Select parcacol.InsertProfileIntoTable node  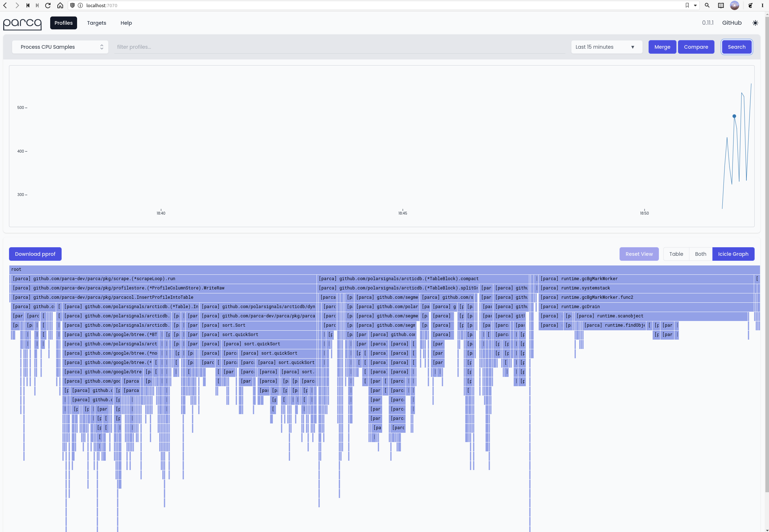point(163,297)
